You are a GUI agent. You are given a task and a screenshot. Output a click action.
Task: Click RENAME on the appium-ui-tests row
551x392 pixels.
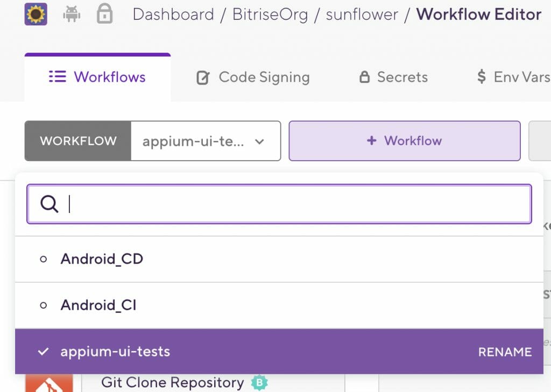[504, 352]
